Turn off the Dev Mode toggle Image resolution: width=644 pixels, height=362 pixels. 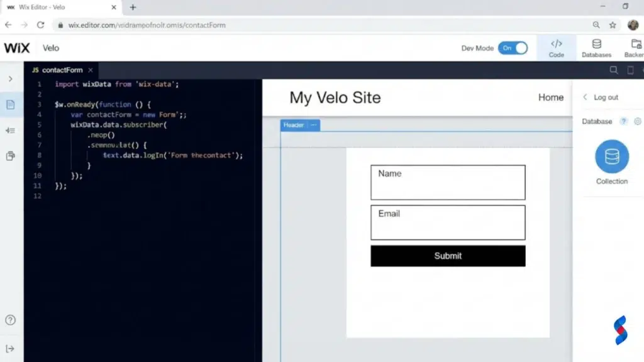513,48
